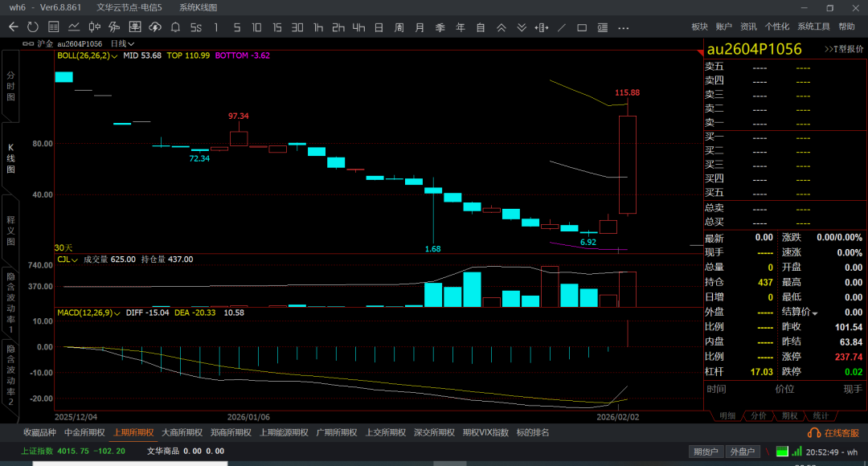Click the 外盘户 button
This screenshot has height=466, width=868.
click(x=742, y=452)
